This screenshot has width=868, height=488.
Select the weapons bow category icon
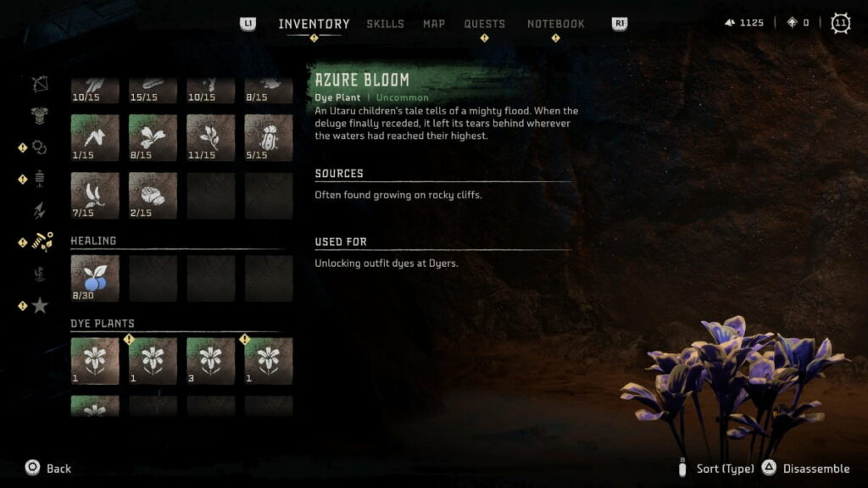[40, 84]
